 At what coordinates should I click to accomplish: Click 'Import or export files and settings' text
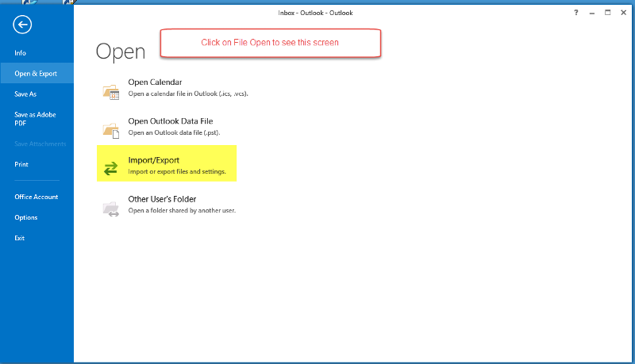point(177,171)
